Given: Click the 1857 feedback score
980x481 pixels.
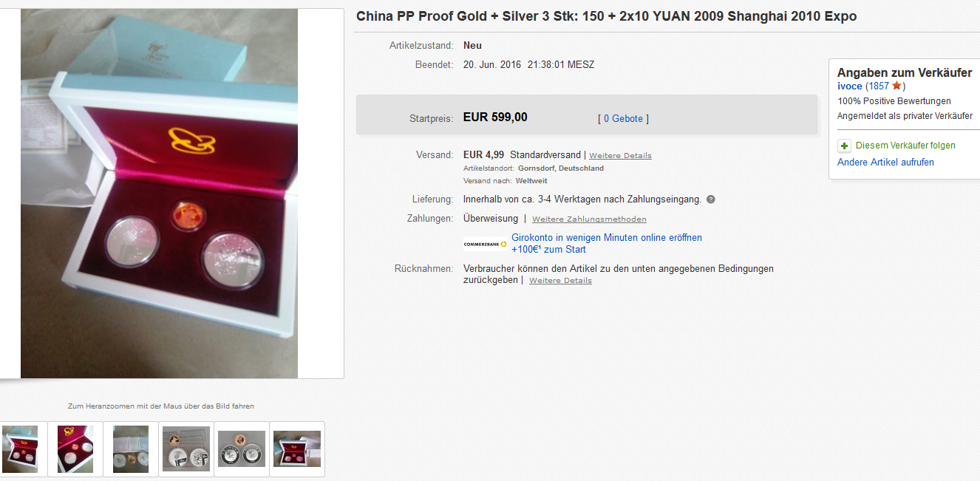Looking at the screenshot, I should coord(879,86).
